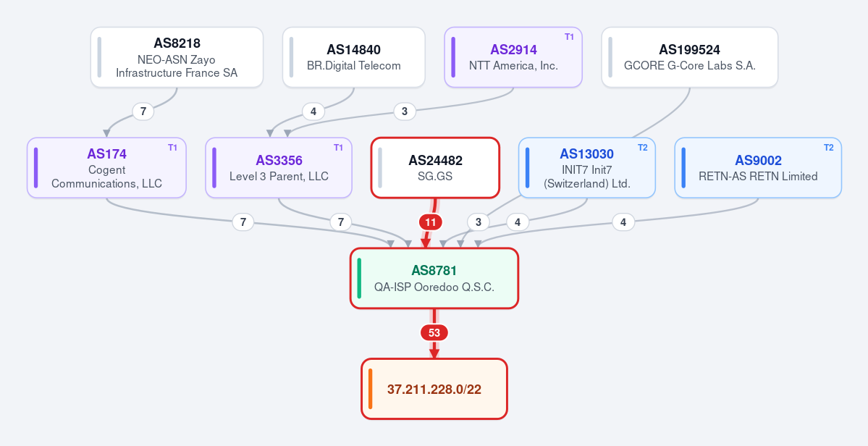The image size is (868, 446).
Task: Click the AS14840 BR.Digital Telecom node
Action: click(x=354, y=57)
